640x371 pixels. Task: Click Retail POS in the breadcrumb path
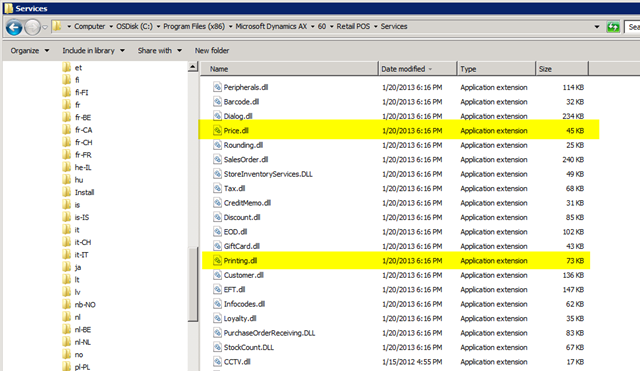point(353,27)
